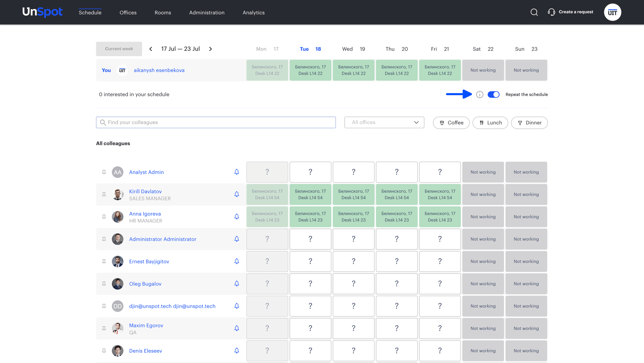
Task: Click Wednesday 19 desk booking cell for You
Action: 353,70
